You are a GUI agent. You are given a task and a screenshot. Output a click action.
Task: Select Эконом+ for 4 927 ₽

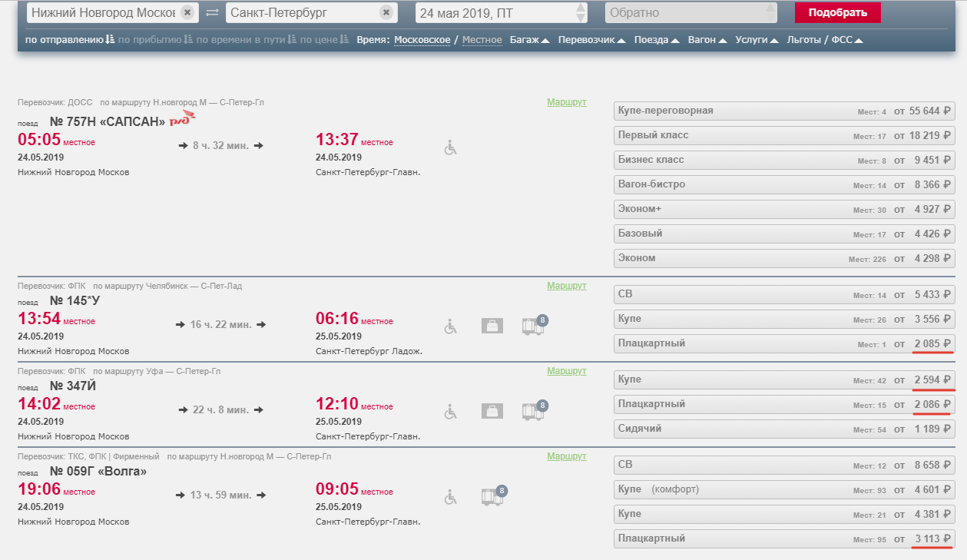[784, 210]
